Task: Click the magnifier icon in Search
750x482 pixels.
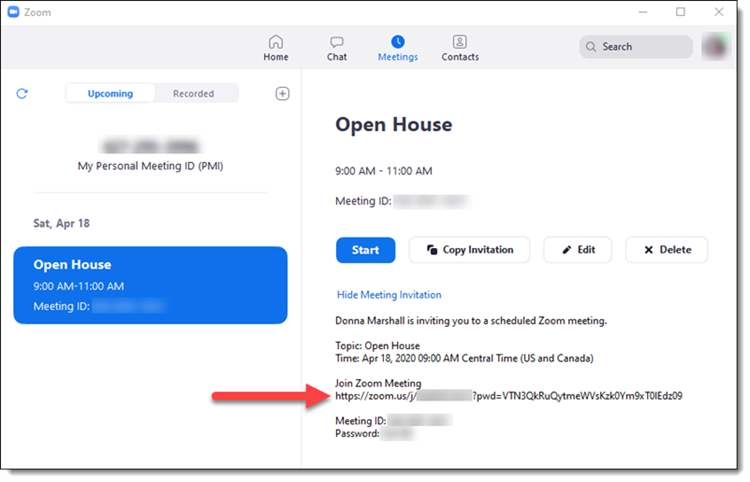Action: (x=591, y=47)
